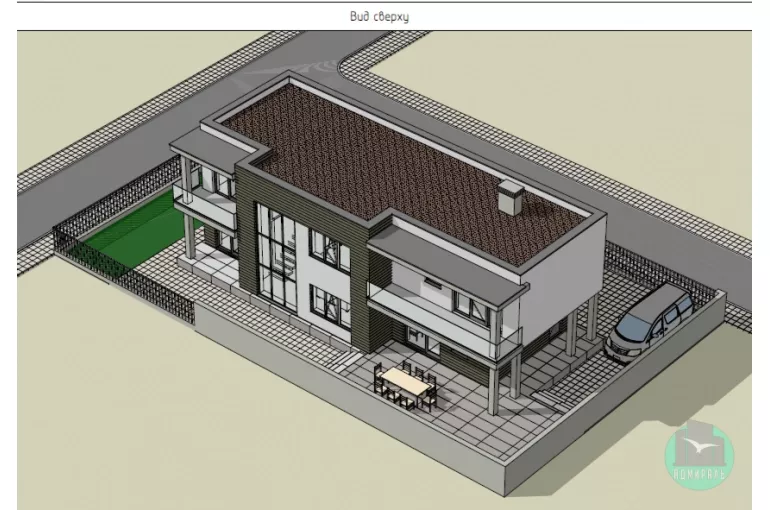770x510 pixels.
Task: Click the "Вид сверху" title text
Action: (385, 16)
